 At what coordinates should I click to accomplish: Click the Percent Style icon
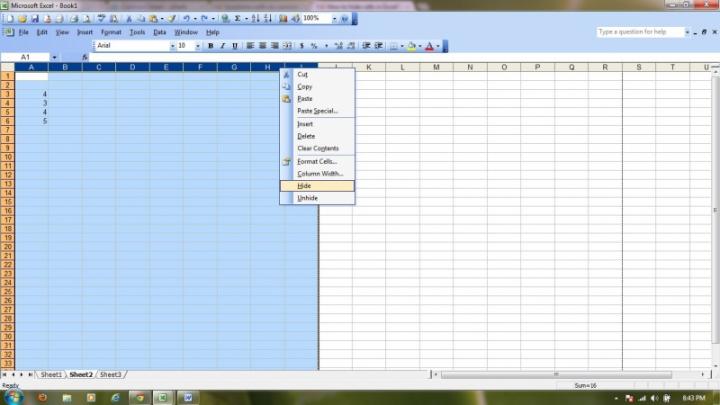[x=314, y=46]
